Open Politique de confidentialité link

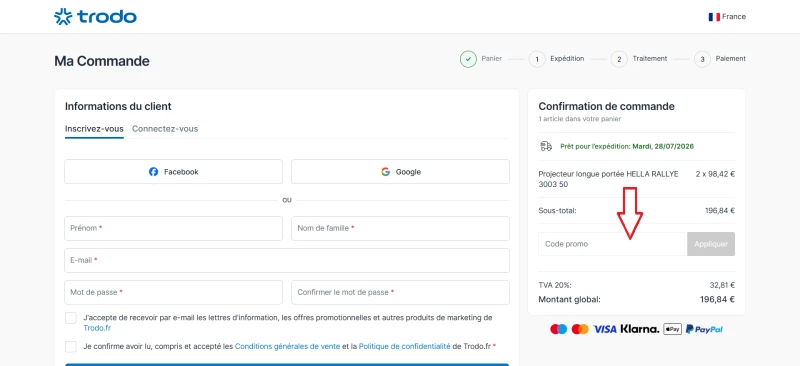pyautogui.click(x=405, y=346)
